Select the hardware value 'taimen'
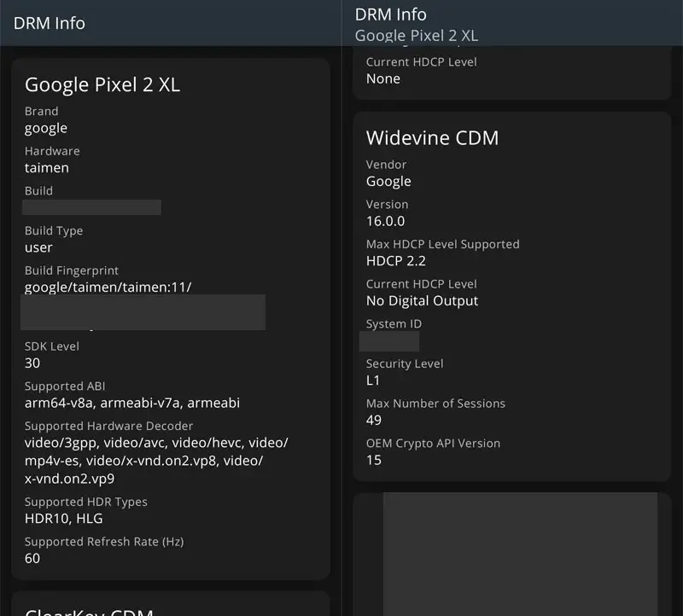 47,167
